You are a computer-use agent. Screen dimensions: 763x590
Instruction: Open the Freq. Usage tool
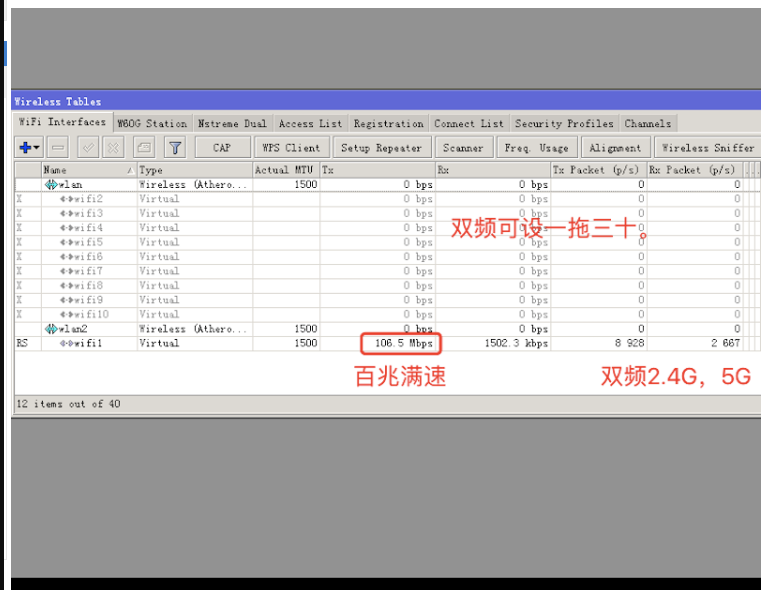click(x=536, y=148)
